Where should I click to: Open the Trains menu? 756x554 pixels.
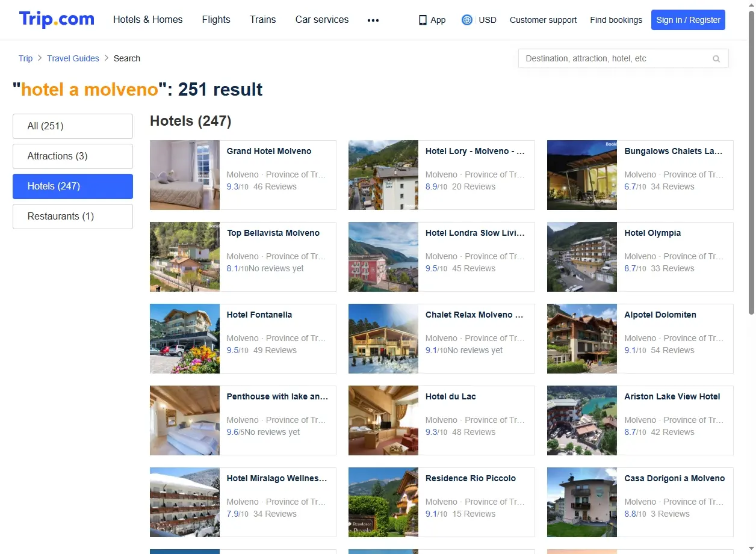pos(263,20)
